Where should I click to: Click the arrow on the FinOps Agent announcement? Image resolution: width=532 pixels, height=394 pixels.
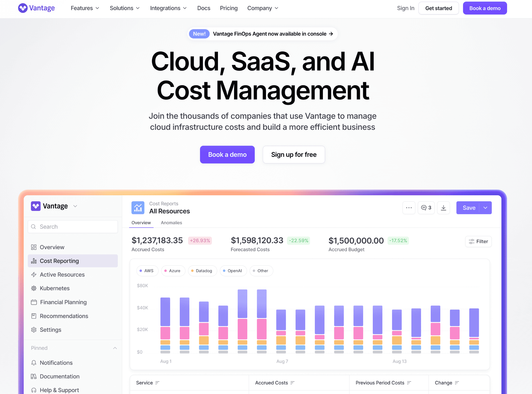(331, 34)
